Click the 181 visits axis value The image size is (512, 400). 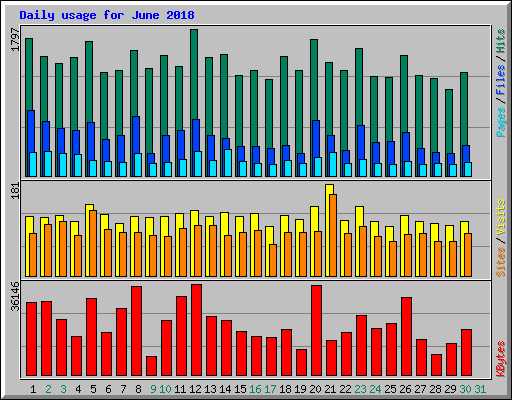pyautogui.click(x=15, y=191)
